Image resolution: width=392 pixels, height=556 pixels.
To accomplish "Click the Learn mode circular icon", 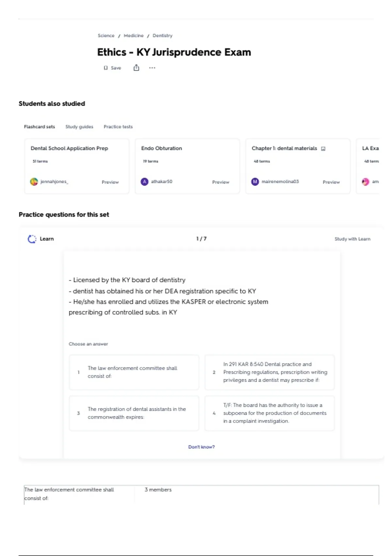I will pos(32,239).
